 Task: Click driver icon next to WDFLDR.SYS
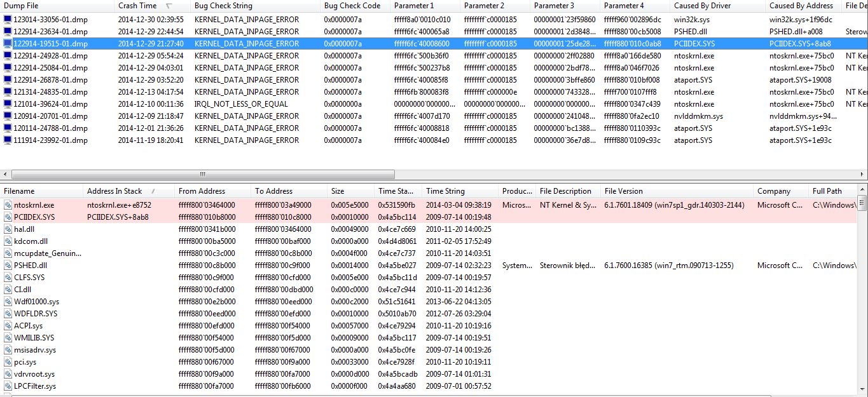pyautogui.click(x=8, y=314)
